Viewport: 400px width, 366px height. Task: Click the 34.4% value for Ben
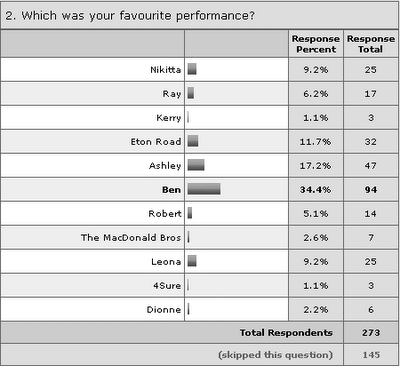315,190
